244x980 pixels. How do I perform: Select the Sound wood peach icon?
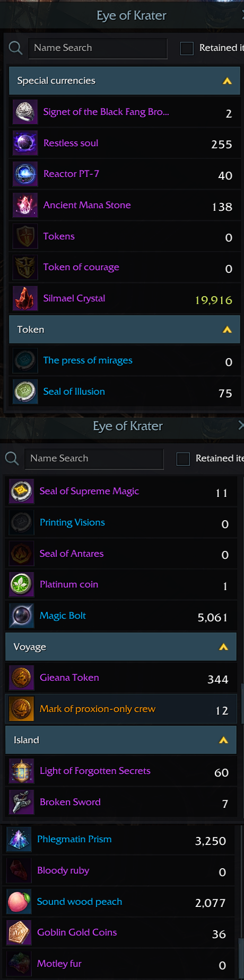point(19,902)
